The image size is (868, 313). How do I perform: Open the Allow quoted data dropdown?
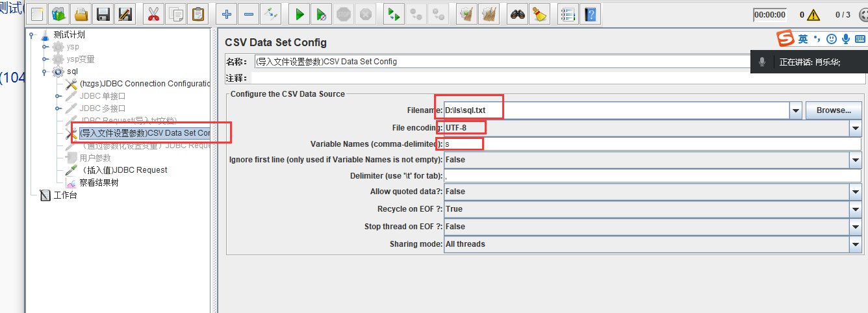click(856, 192)
